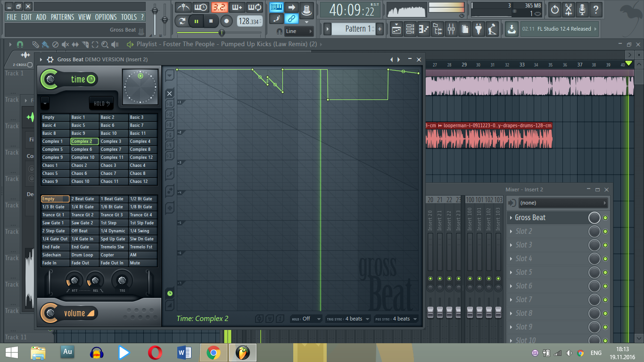Click the Gross Beat envelope X button
644x362 pixels.
170,93
